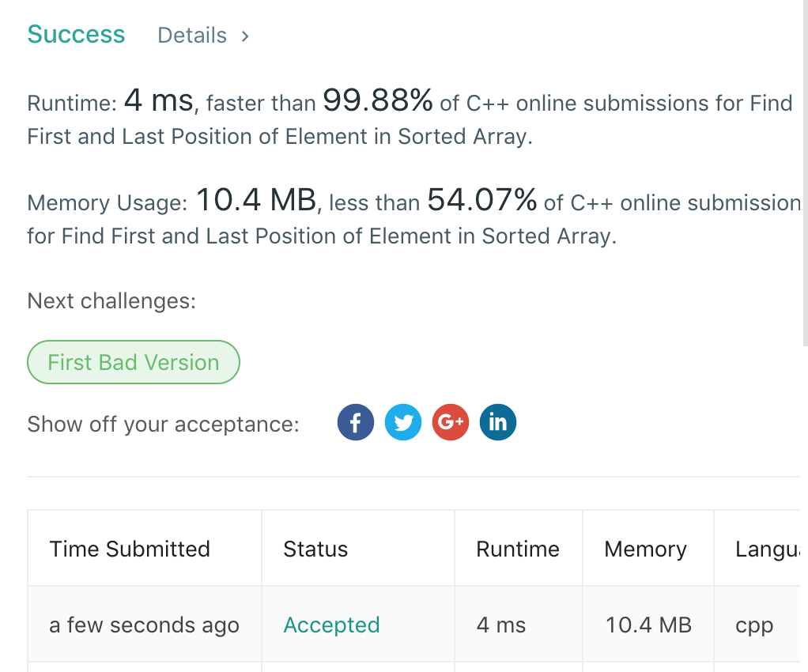Click the 10.4 MB memory table cell

click(648, 625)
